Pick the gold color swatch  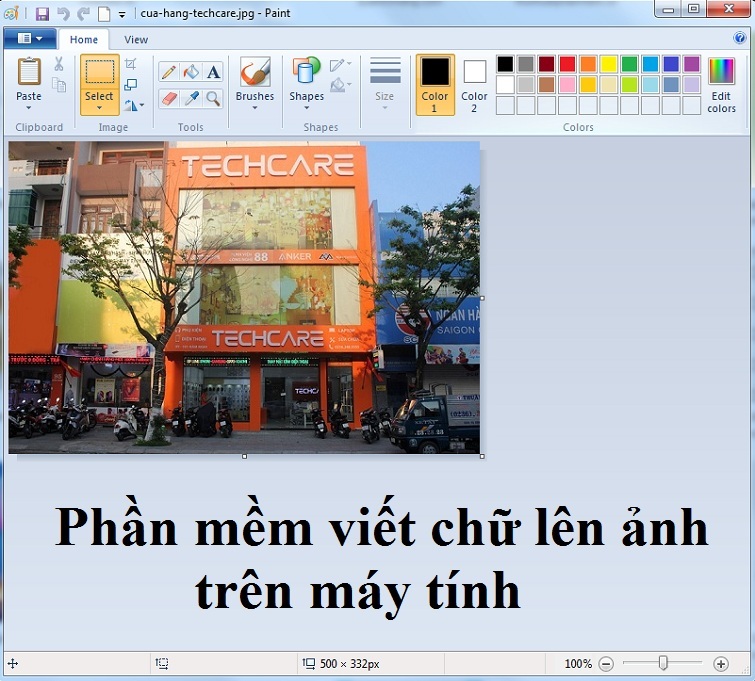(x=588, y=84)
